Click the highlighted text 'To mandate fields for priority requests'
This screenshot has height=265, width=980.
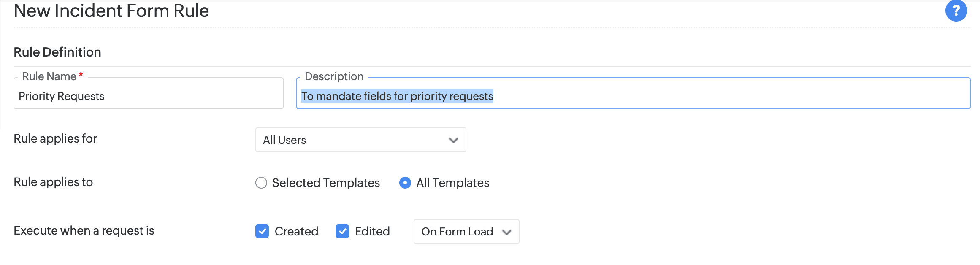click(397, 96)
